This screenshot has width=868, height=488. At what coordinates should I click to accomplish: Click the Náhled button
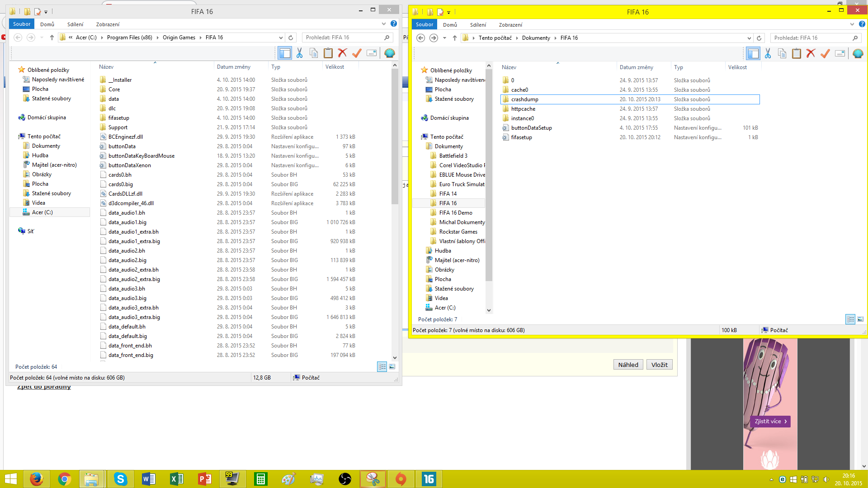pyautogui.click(x=628, y=365)
